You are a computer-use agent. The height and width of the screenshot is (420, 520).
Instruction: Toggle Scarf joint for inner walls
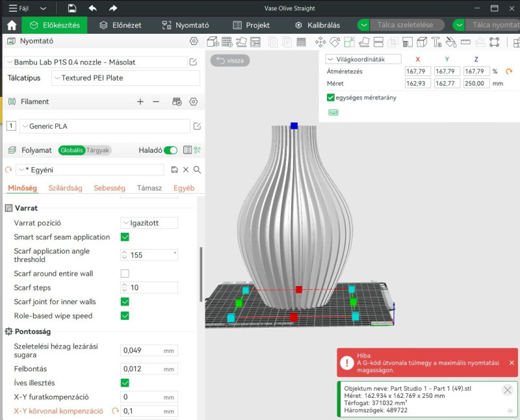125,302
